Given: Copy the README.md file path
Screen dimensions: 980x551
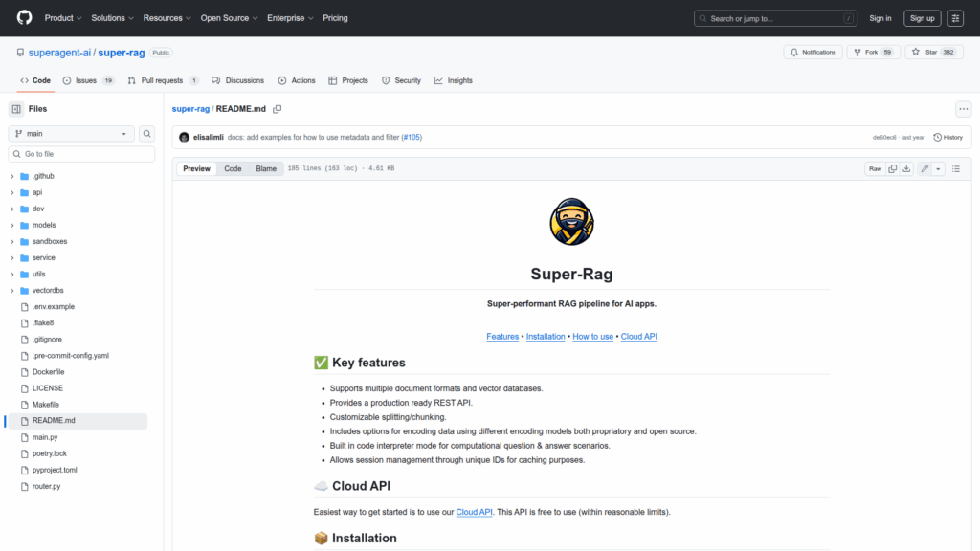Looking at the screenshot, I should (x=278, y=109).
